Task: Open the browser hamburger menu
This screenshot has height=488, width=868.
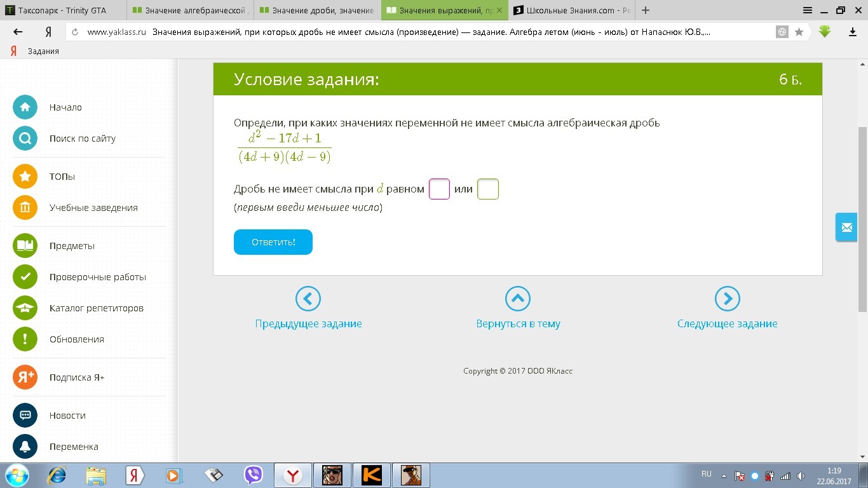Action: (x=808, y=10)
